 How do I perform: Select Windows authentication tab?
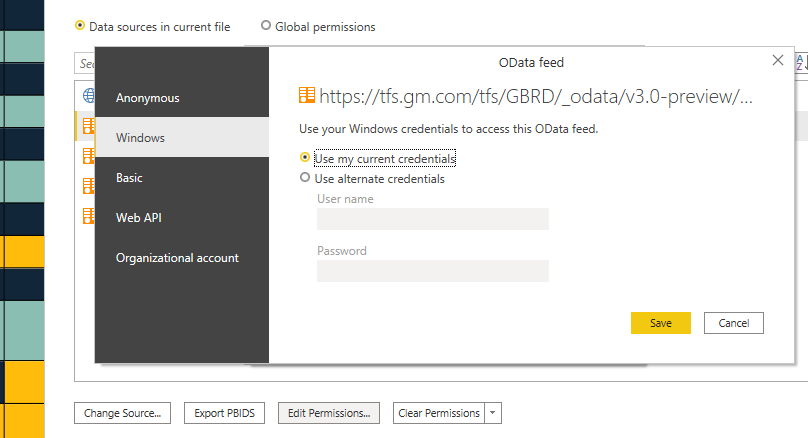pos(182,138)
